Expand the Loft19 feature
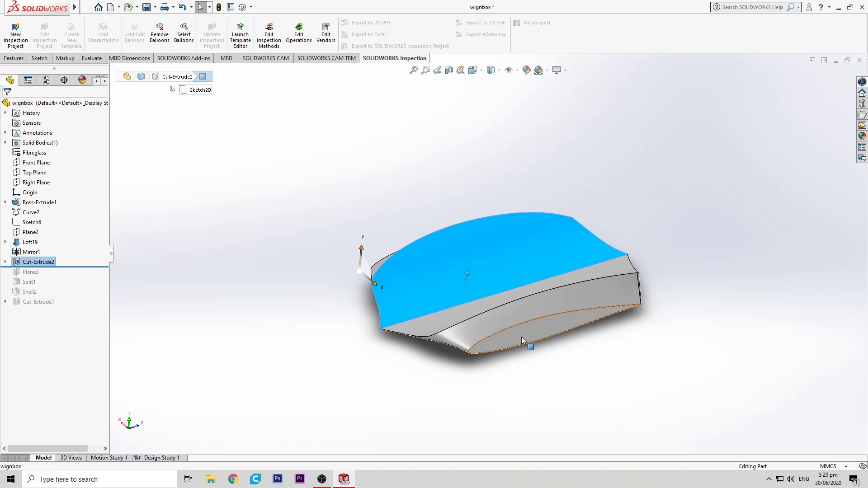 click(x=5, y=242)
